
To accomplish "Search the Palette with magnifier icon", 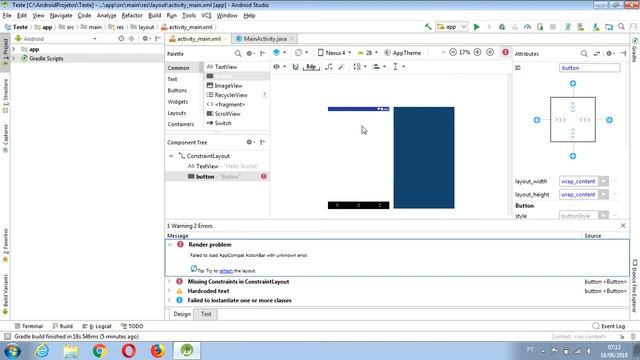I will point(238,53).
